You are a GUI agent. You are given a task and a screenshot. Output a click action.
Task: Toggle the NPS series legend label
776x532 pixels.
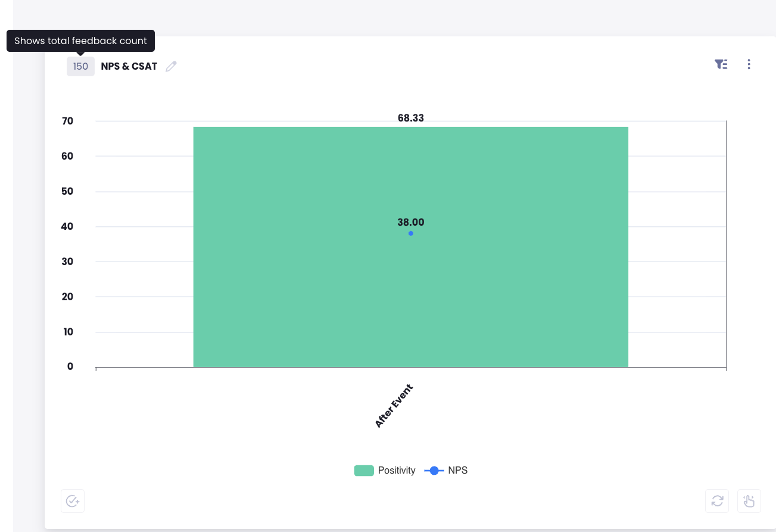click(458, 471)
